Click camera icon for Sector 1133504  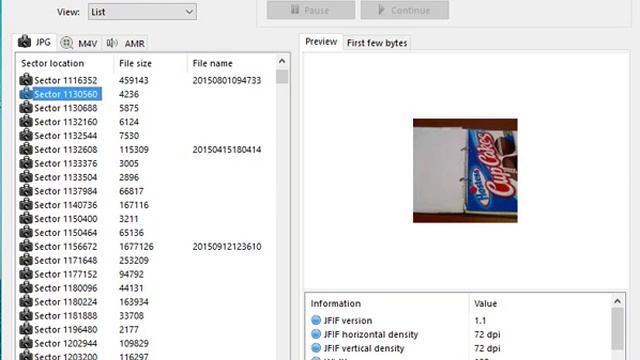(x=26, y=177)
